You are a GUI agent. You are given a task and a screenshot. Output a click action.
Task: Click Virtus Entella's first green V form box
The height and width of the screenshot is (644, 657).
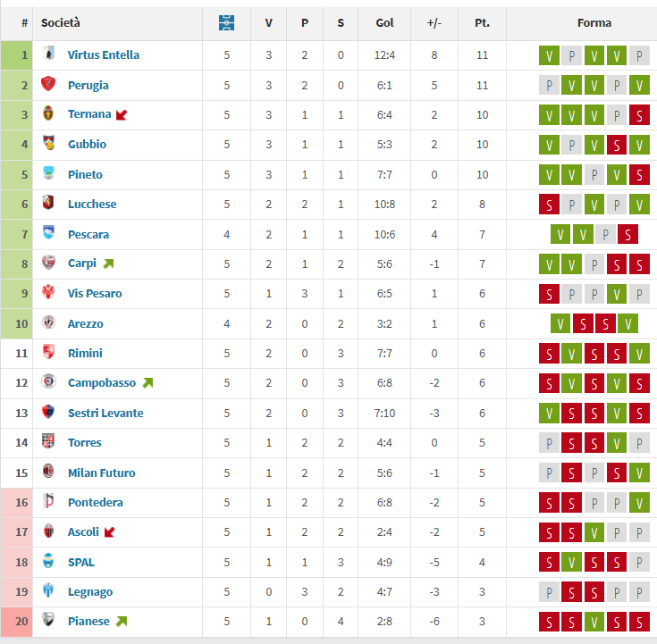[549, 55]
